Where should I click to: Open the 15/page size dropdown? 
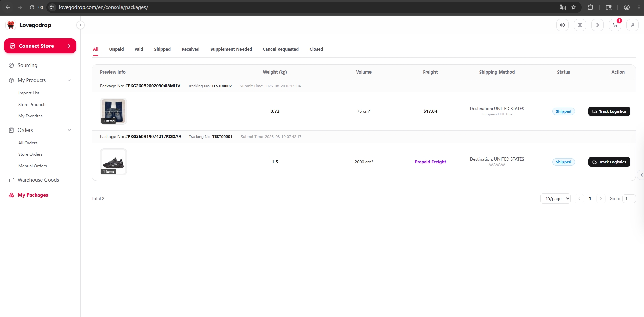coord(555,199)
